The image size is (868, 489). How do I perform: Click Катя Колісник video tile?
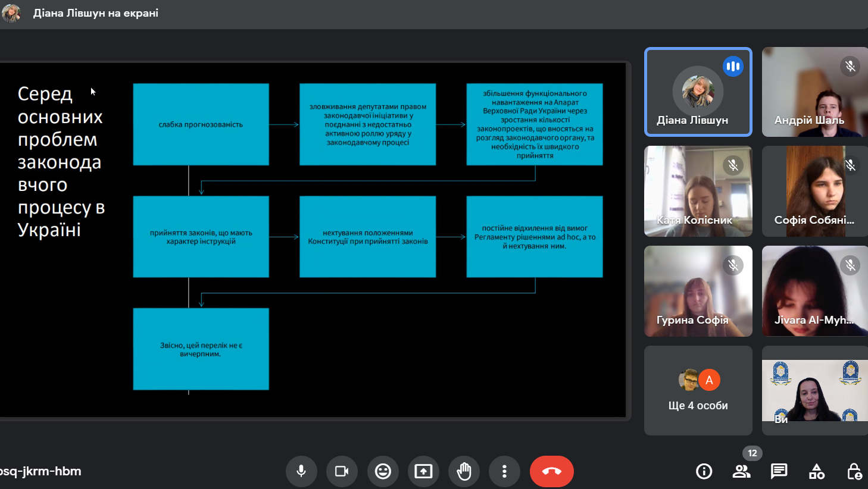pos(698,192)
